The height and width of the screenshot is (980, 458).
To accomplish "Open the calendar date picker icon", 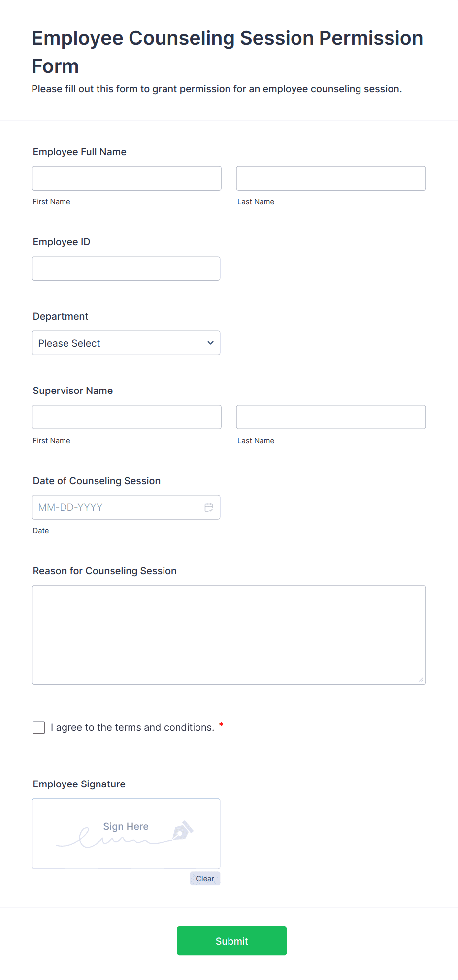I will (209, 507).
